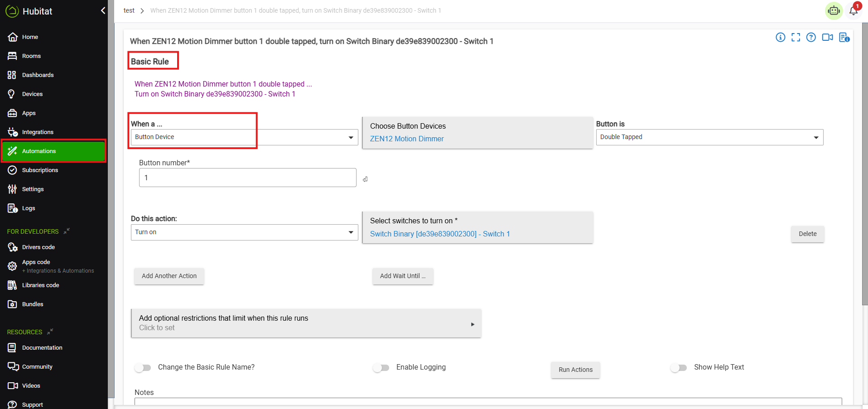Collapse the Resources section
The image size is (868, 409).
(50, 332)
